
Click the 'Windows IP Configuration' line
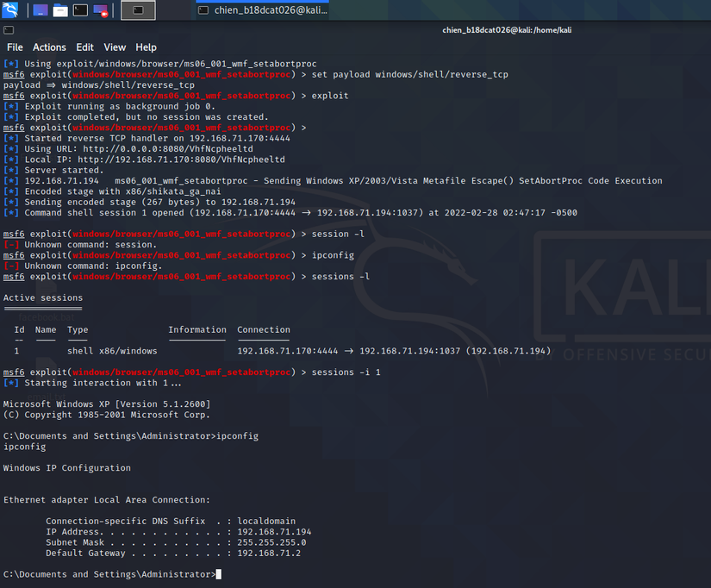[67, 468]
